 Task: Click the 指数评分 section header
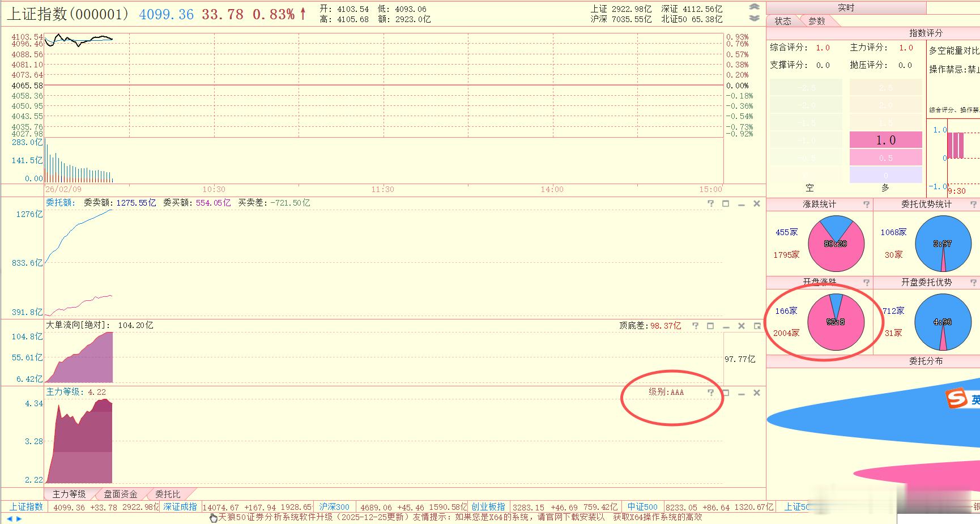tap(926, 33)
